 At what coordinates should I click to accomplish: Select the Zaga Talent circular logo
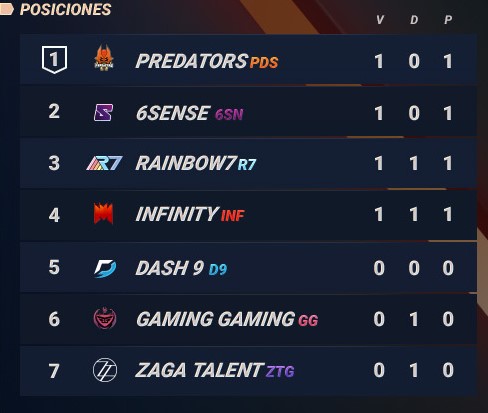105,370
